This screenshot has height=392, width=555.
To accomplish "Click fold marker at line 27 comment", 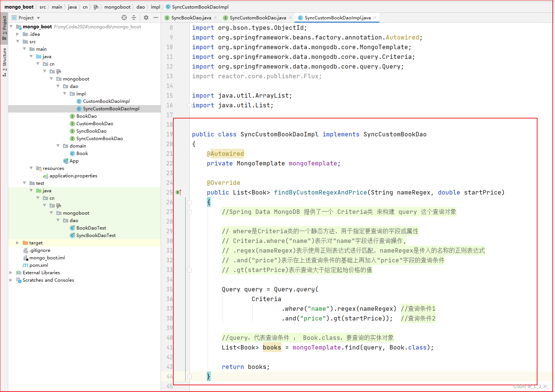I will [x=189, y=212].
